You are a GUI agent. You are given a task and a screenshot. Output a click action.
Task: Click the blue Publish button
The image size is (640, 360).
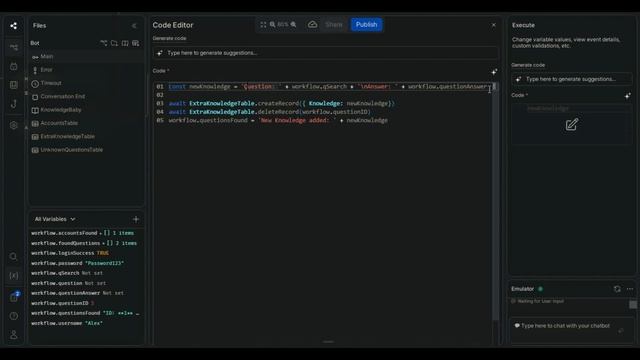[367, 24]
